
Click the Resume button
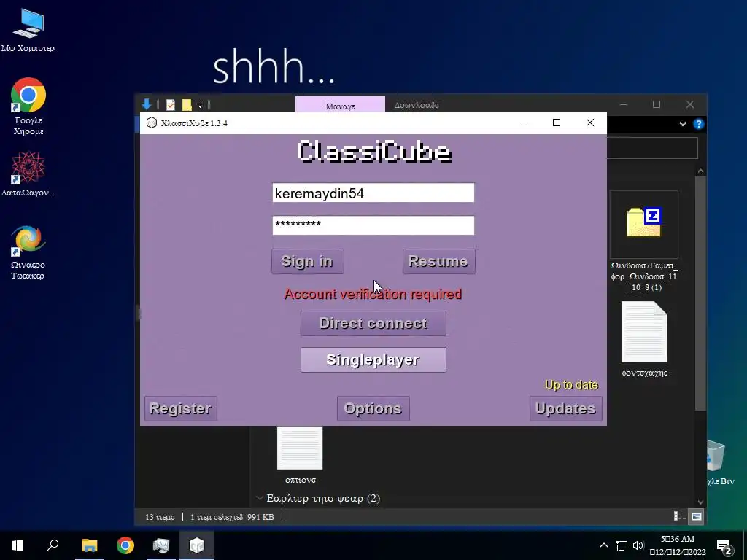coord(438,261)
